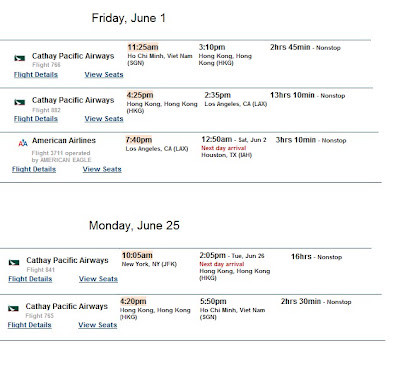Open Flight Details for Flight 882

click(x=36, y=119)
